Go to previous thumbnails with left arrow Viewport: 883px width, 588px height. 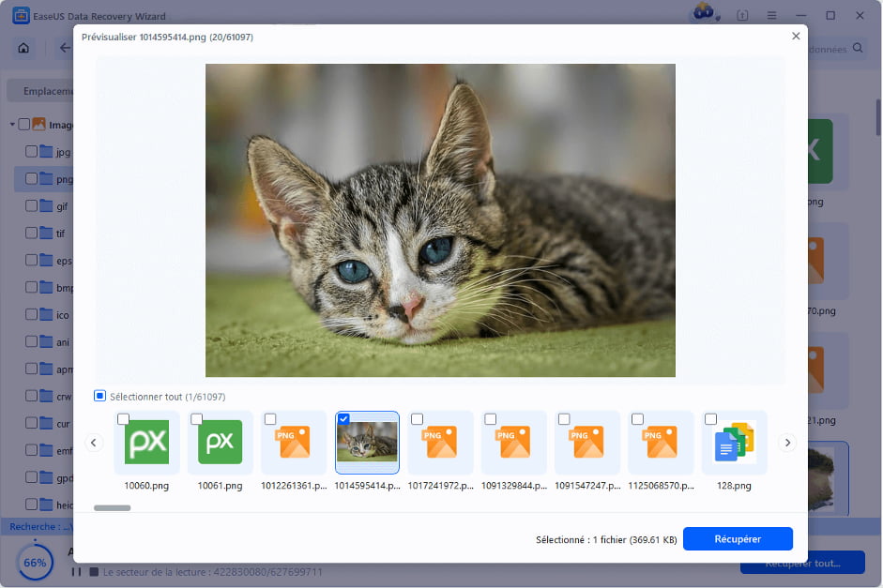94,443
